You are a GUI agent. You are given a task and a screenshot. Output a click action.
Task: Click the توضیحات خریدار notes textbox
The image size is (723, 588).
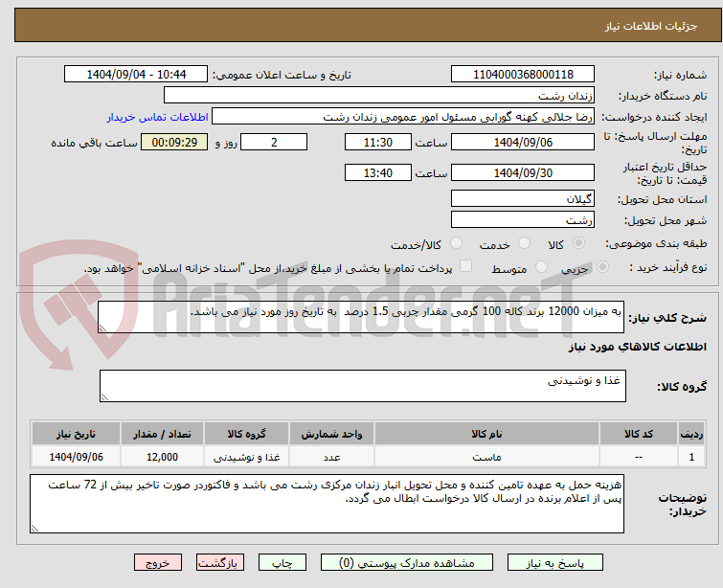327,504
